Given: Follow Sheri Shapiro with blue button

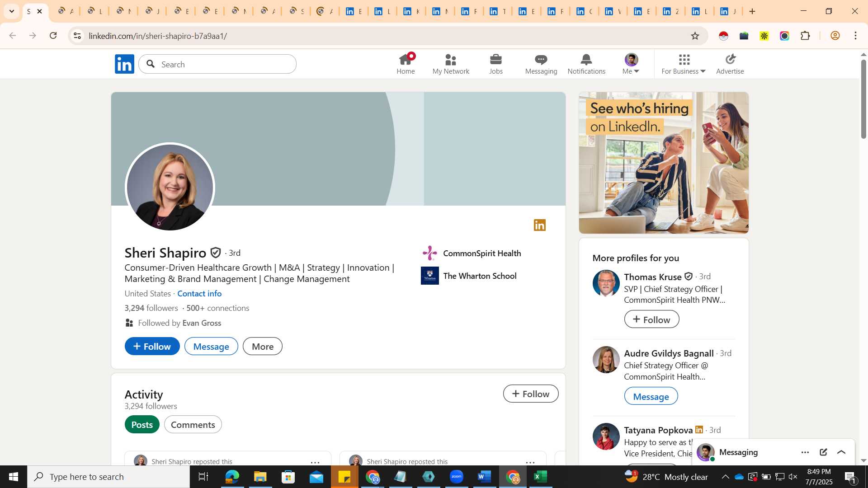Looking at the screenshot, I should click(x=152, y=346).
